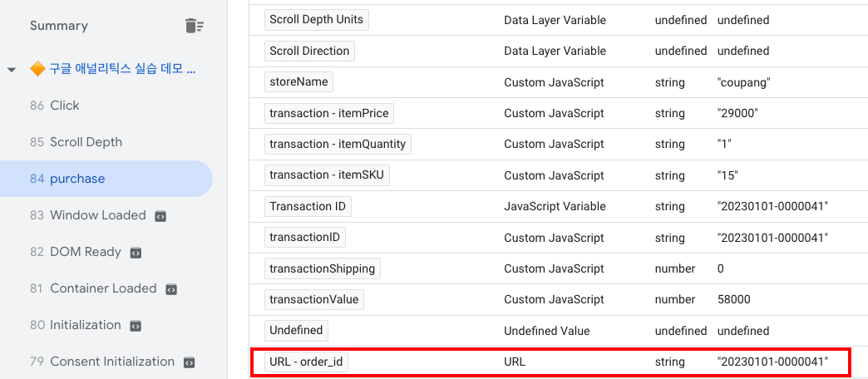
Task: Click the Scroll Direction variable chip
Action: 309,51
